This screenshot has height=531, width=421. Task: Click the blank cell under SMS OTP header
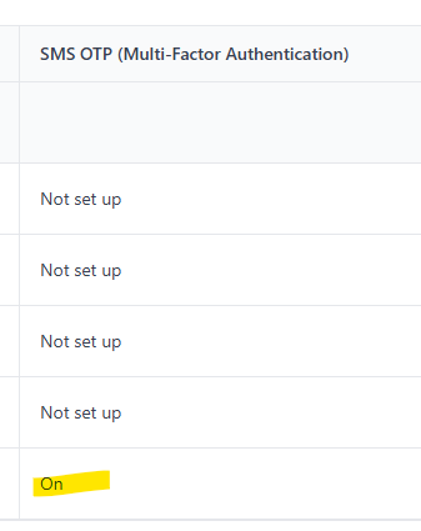[220, 122]
